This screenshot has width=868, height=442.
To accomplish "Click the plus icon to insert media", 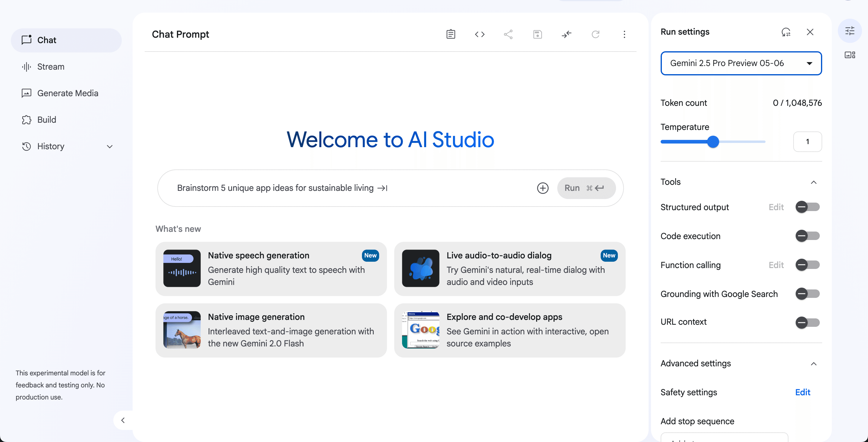I will pyautogui.click(x=542, y=188).
